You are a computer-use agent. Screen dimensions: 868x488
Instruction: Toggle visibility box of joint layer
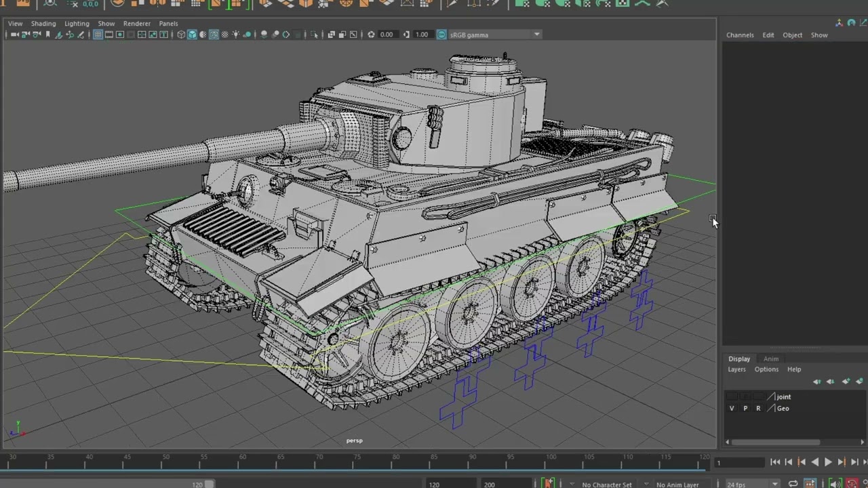732,396
